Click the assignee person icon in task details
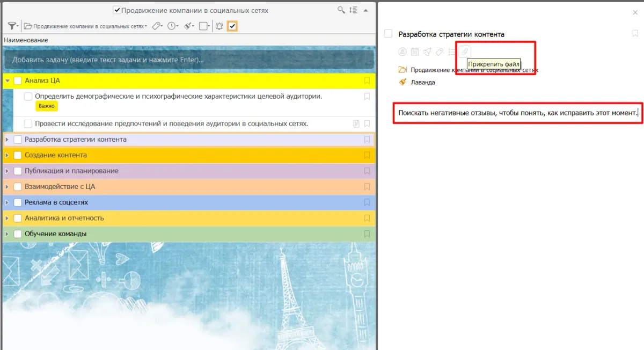Image resolution: width=644 pixels, height=350 pixels. 402,52
